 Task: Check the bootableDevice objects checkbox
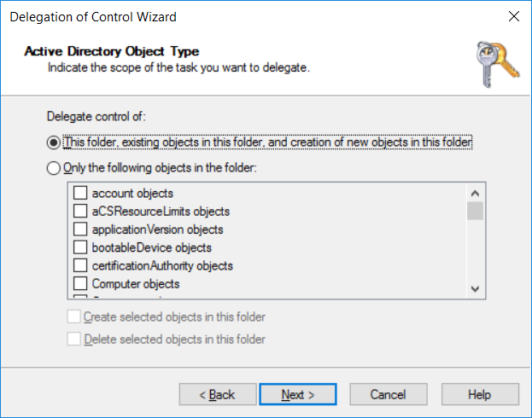80,247
